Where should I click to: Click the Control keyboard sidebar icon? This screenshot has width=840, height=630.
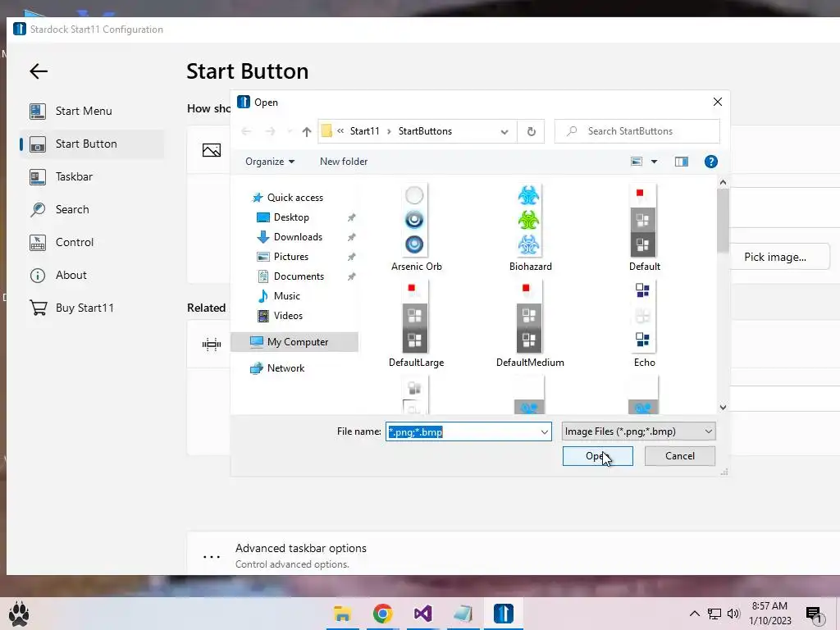pos(38,242)
